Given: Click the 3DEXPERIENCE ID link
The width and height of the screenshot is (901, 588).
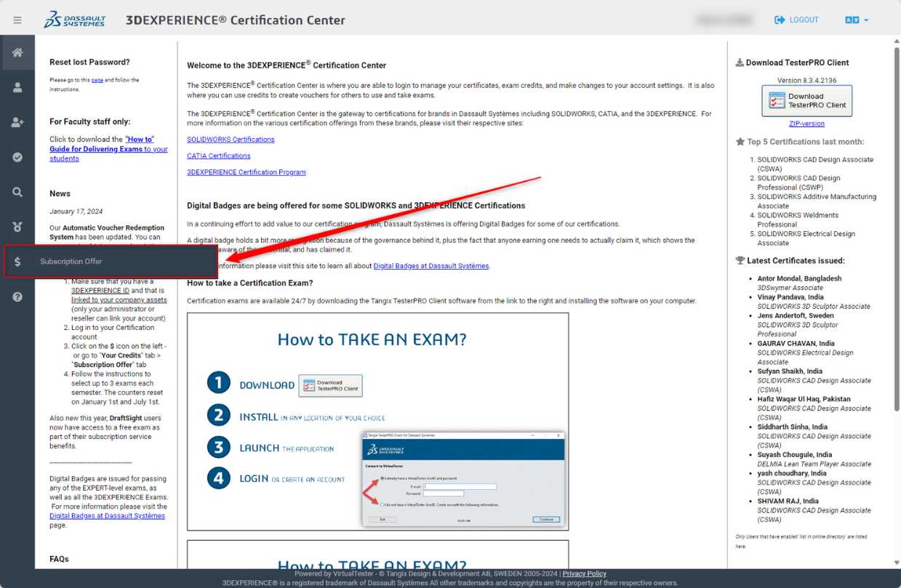Looking at the screenshot, I should pos(100,290).
